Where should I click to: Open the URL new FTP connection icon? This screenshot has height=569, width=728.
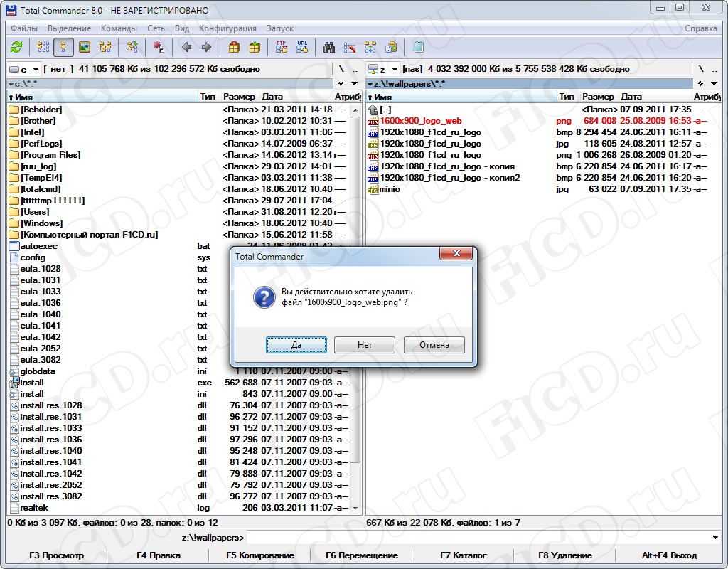click(x=301, y=47)
